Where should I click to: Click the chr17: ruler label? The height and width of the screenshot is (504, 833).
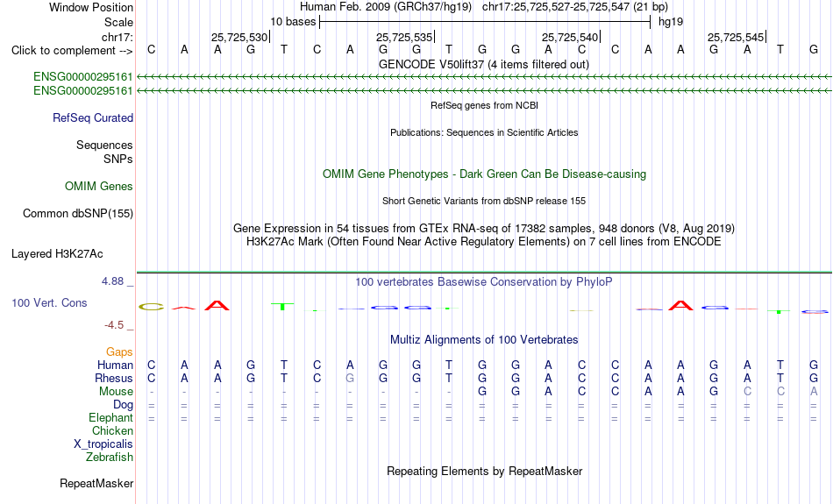click(117, 37)
